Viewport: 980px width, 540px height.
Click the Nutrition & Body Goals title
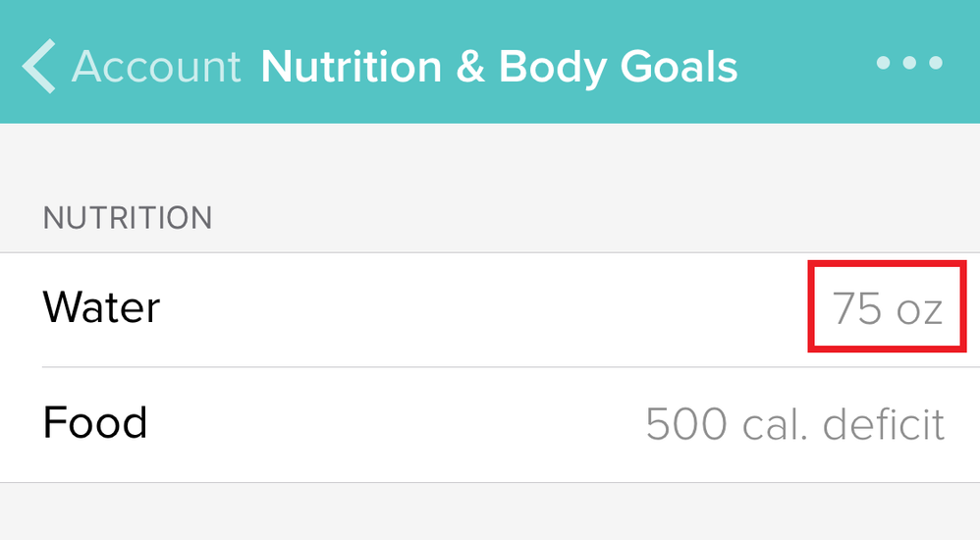pos(499,66)
